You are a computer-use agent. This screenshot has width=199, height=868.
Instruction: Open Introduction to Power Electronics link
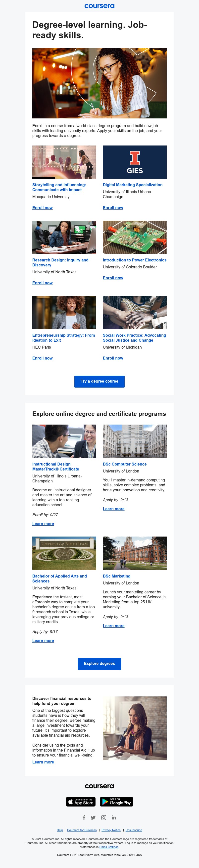(135, 260)
